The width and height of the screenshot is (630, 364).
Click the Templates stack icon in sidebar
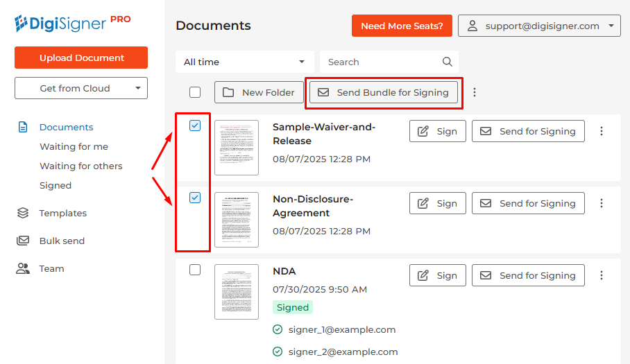pos(23,213)
